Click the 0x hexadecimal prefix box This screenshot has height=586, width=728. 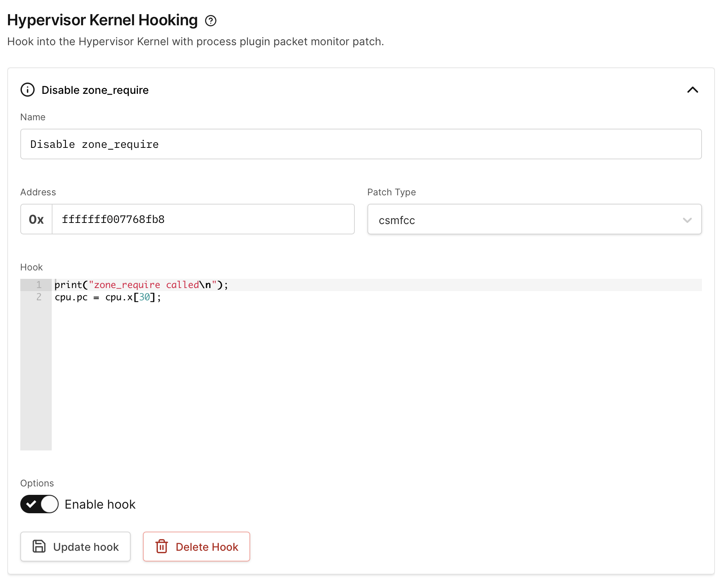coord(36,219)
